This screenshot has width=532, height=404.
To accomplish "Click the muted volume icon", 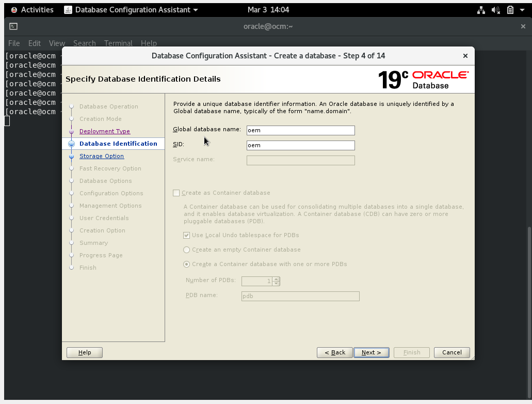I will click(x=496, y=10).
